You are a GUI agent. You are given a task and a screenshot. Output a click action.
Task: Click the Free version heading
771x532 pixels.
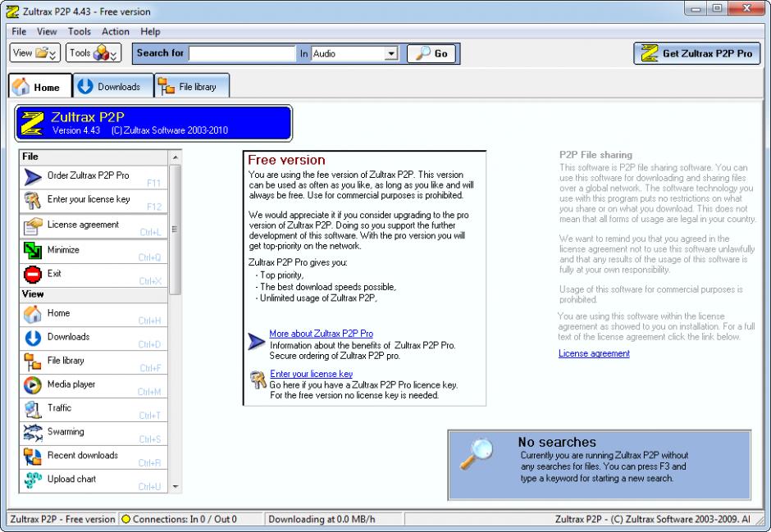click(x=287, y=160)
